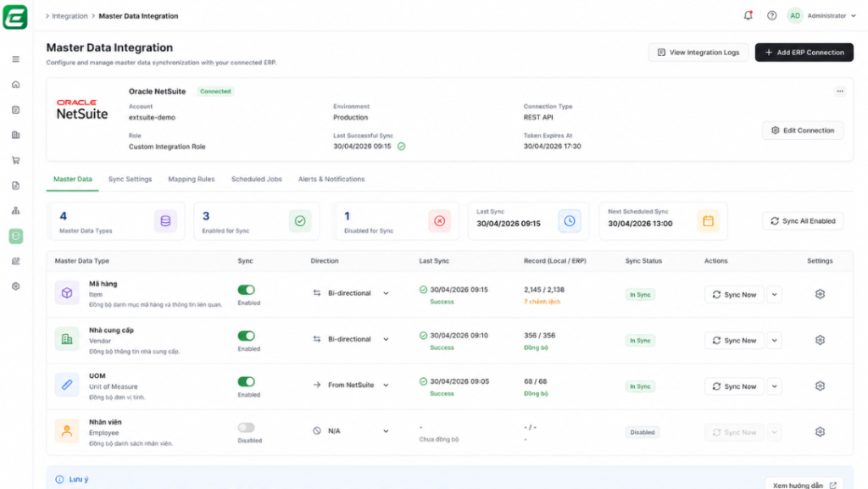Click View Integration Logs button
Image resolution: width=868 pixels, height=489 pixels.
(698, 53)
